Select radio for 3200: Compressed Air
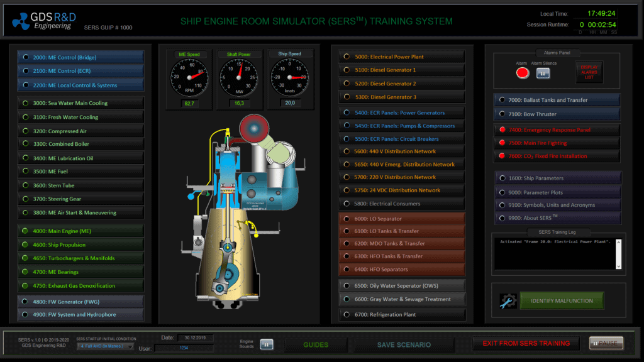 (x=25, y=131)
